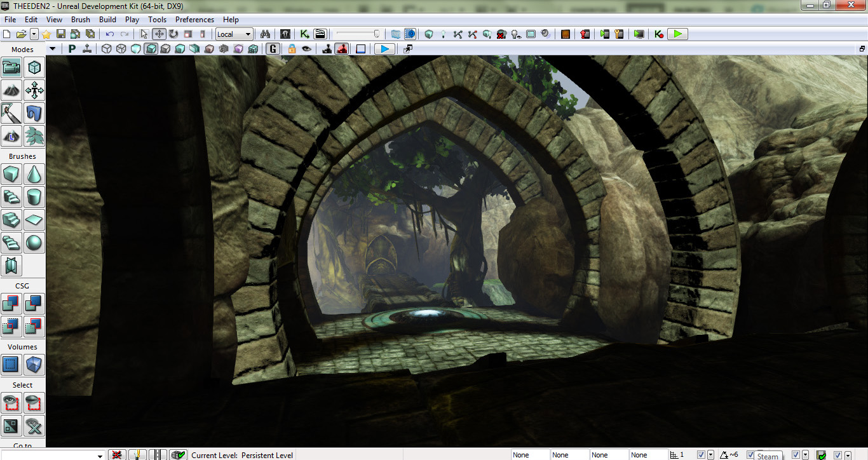Click the eye icon under Select
This screenshot has height=460, width=868.
pos(11,403)
